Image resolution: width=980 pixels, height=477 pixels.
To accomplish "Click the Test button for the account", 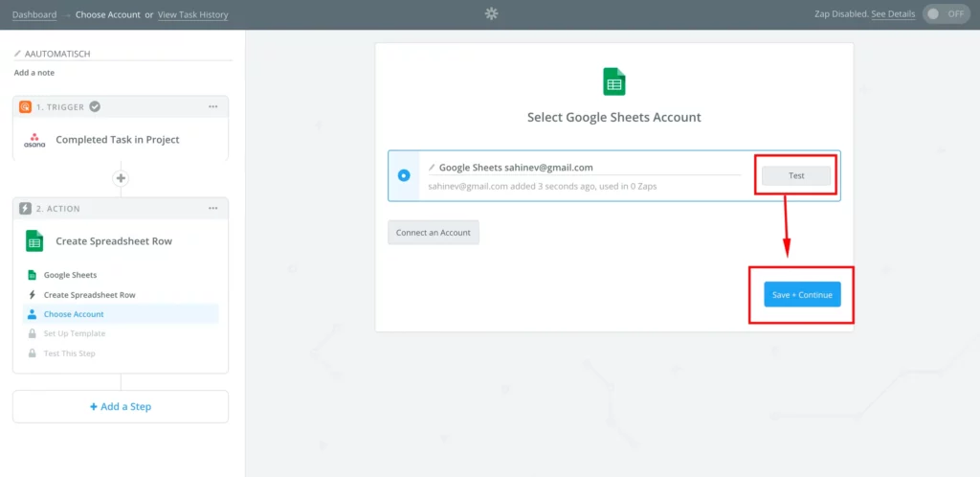I will 796,175.
